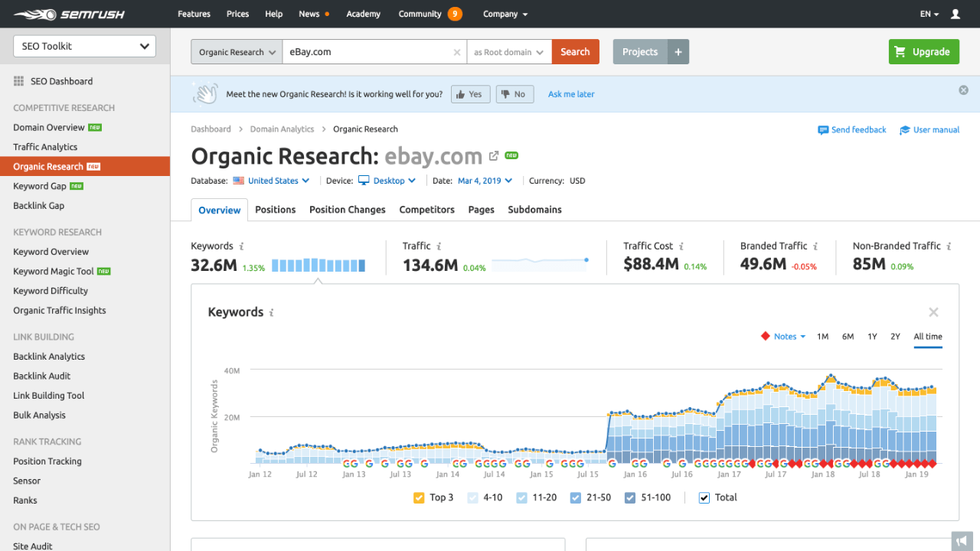
Task: Click the Non-Branded Traffic info icon
Action: point(949,246)
